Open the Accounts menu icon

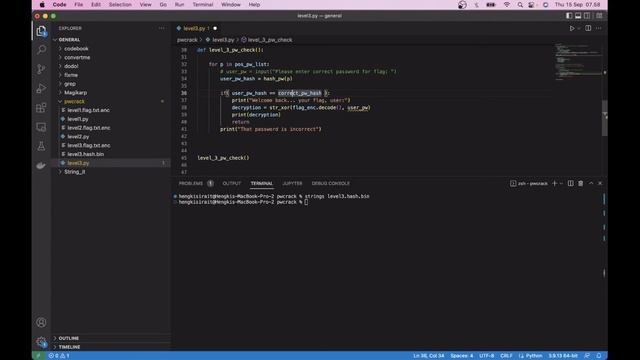[x=41, y=322]
